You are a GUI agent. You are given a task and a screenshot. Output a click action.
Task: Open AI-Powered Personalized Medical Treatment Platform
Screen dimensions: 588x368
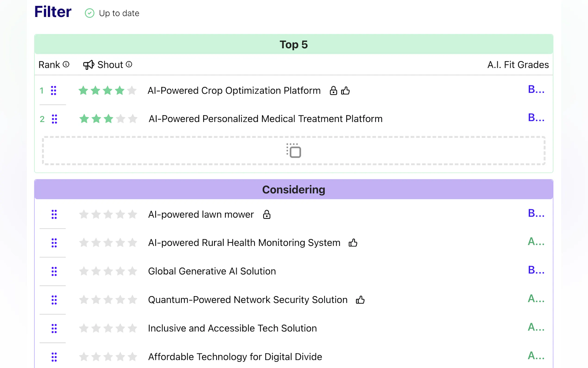click(x=266, y=119)
